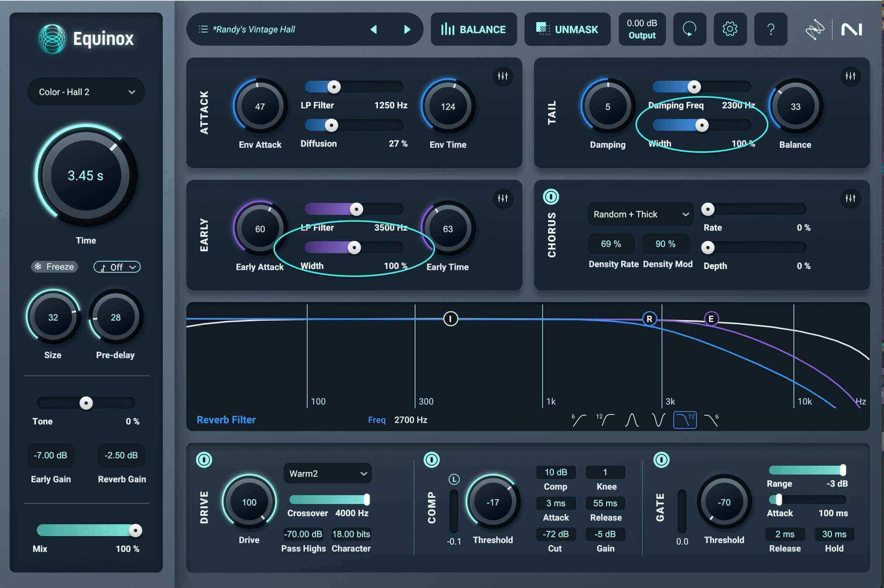Open the Color - Hall 2 dropdown

point(86,92)
